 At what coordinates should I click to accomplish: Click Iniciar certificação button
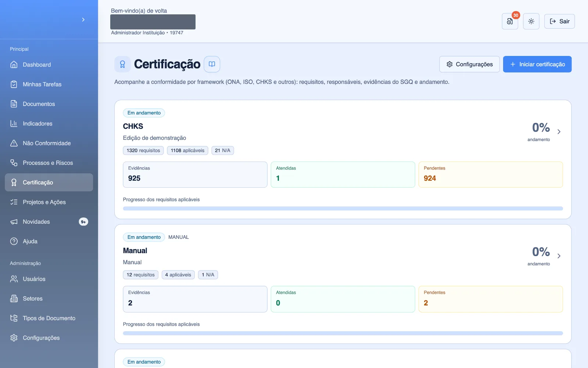537,64
